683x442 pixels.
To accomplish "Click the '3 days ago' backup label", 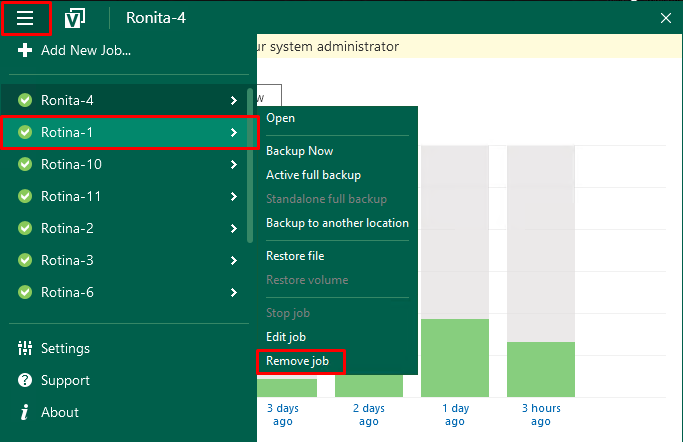I will coord(283,415).
